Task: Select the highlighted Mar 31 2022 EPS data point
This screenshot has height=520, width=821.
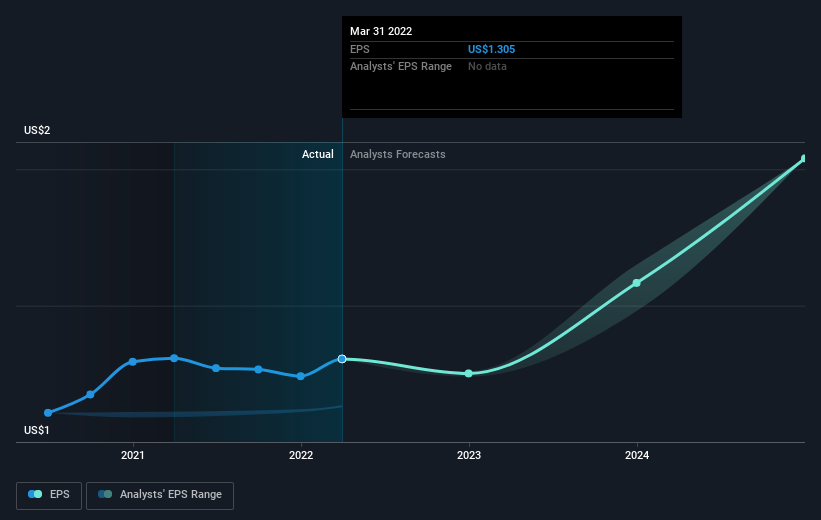Action: click(342, 359)
